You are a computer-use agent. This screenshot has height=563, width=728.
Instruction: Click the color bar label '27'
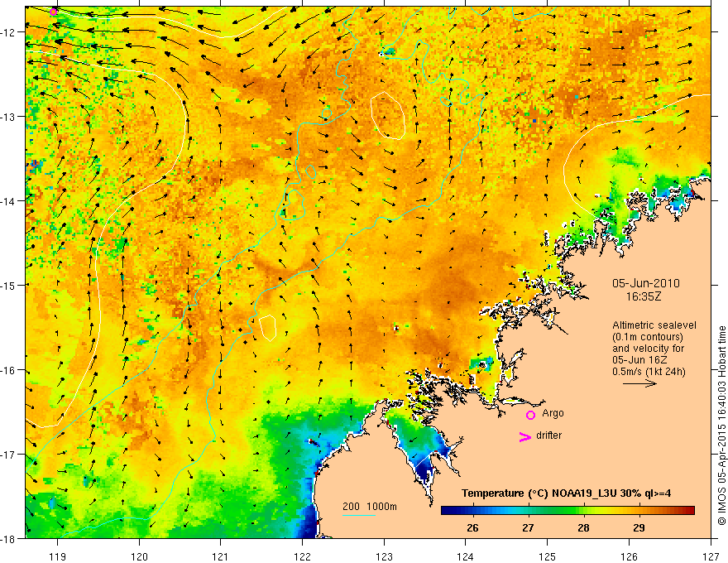coord(528,528)
